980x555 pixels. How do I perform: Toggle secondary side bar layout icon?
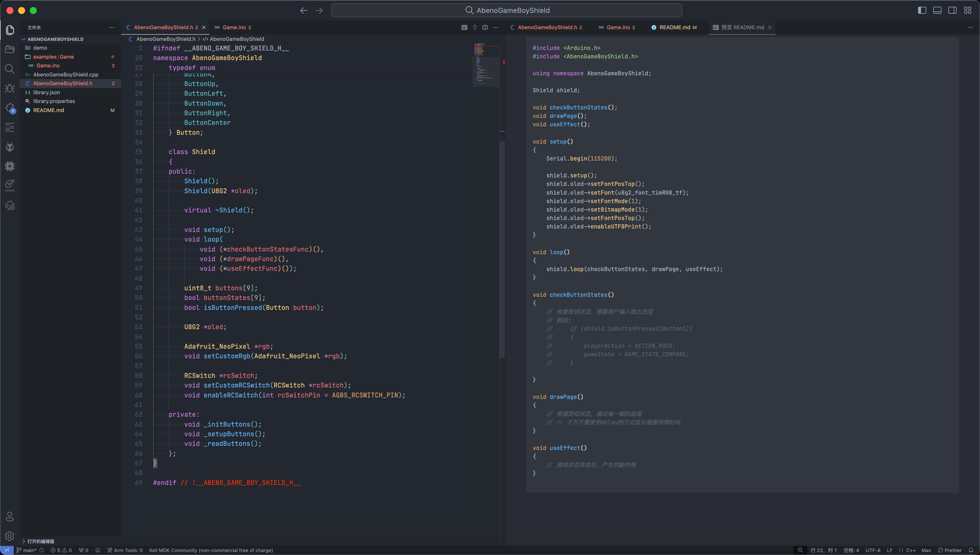[x=952, y=10]
